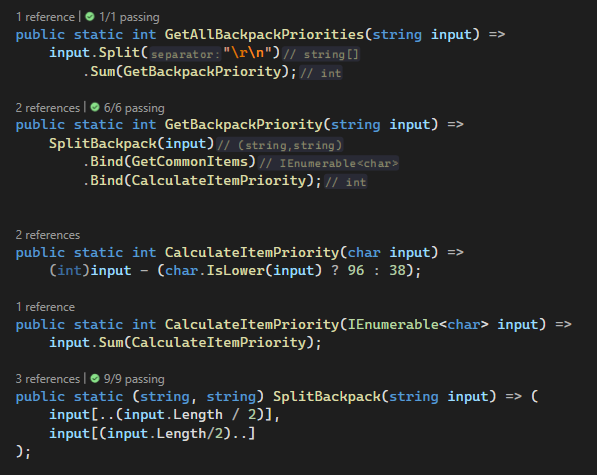
Task: Open '1 reference' CodeLens above CalculateItemPriority(IEnumerable)
Action: point(45,307)
